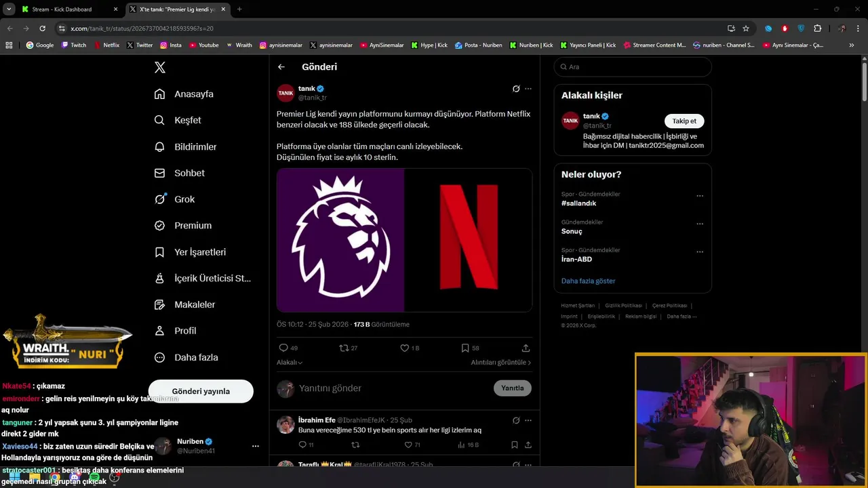Click the Takip et button for tanık
Image resolution: width=868 pixels, height=488 pixels.
[x=684, y=121]
